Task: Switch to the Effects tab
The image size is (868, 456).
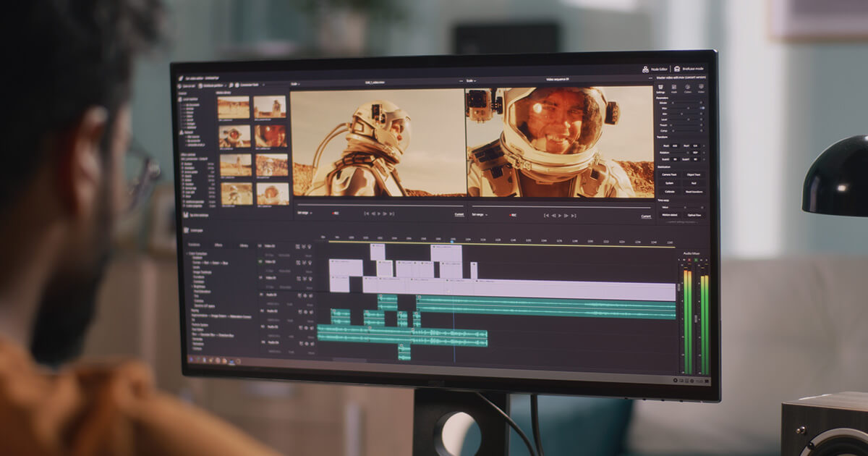Action: coord(218,243)
